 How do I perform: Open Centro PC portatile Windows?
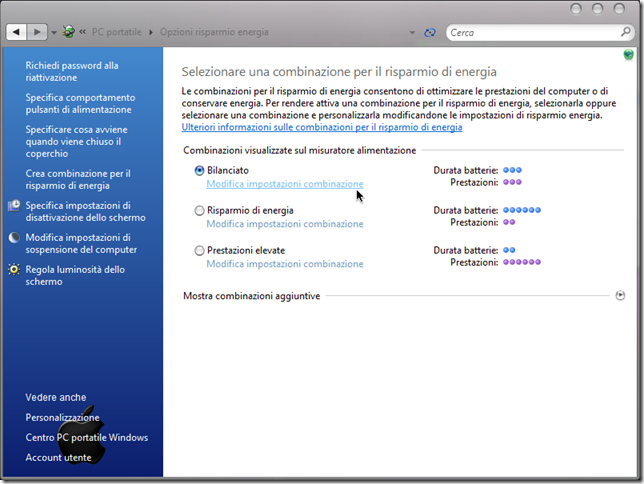[x=87, y=437]
